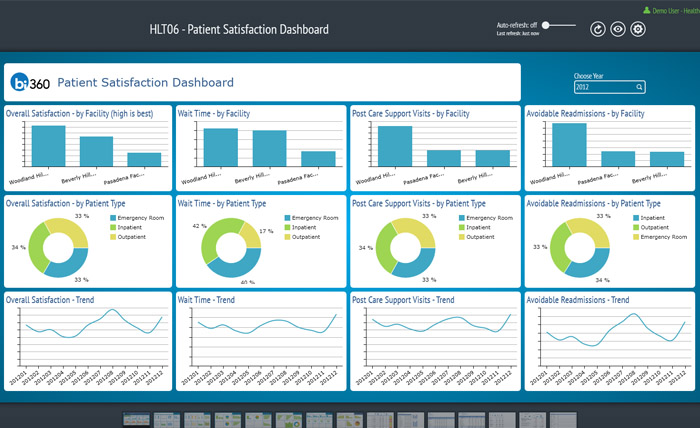Viewport: 700px width, 428px height.
Task: Click 'Post Care Support Visits - Trend' title
Action: (x=403, y=300)
